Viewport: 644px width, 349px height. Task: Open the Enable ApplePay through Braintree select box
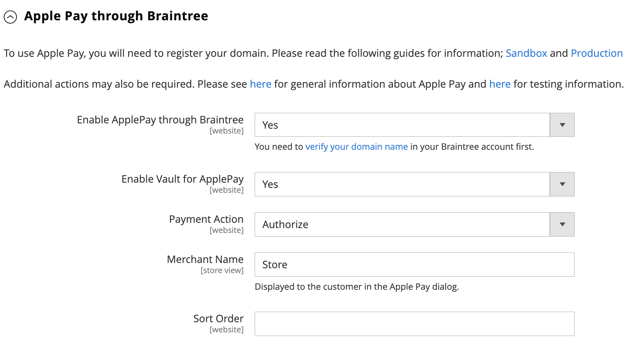(401, 125)
